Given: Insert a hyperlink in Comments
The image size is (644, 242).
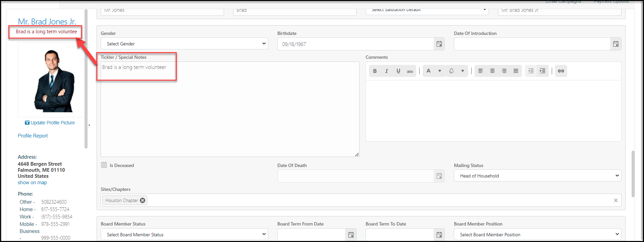Looking at the screenshot, I should [x=561, y=71].
